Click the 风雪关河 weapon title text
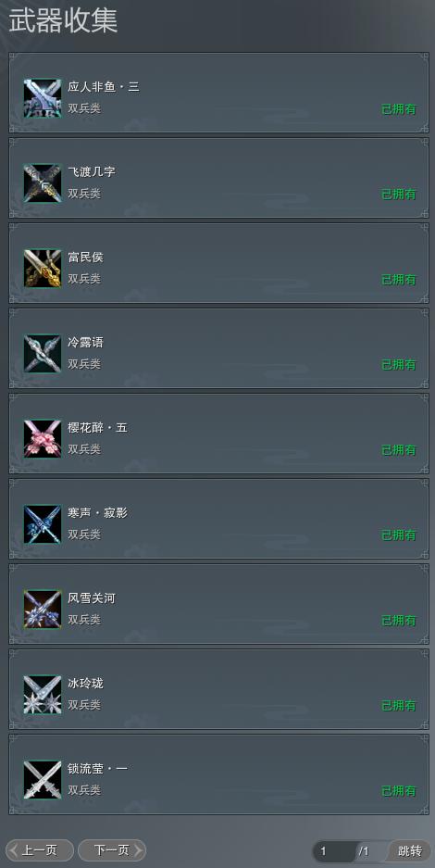Screen dimensions: 435x868 point(92,598)
